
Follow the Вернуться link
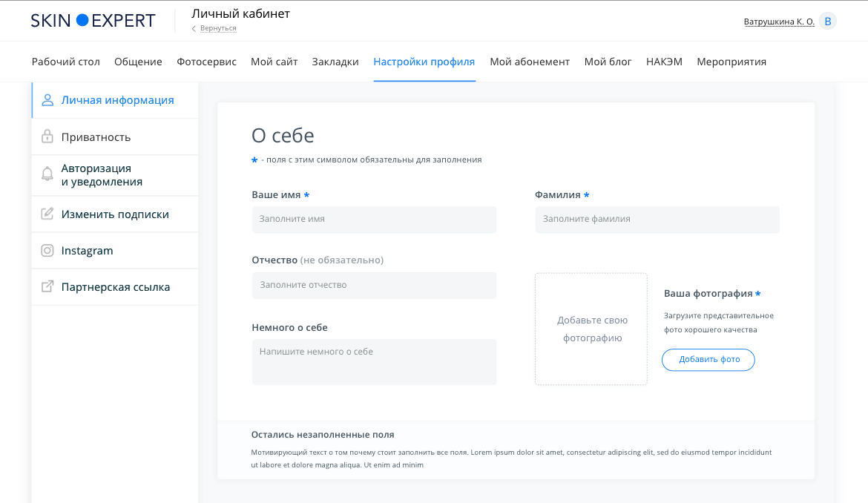[x=218, y=28]
